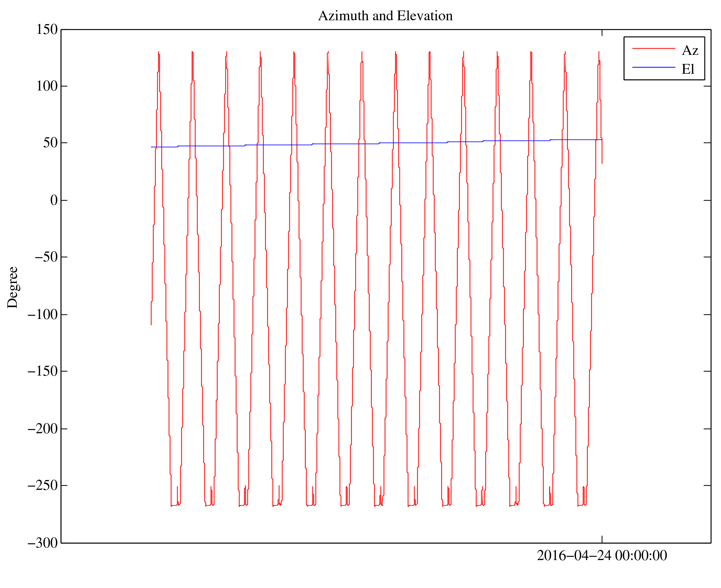Click the 0 y-axis tick label
721x588 pixels.
pos(54,201)
